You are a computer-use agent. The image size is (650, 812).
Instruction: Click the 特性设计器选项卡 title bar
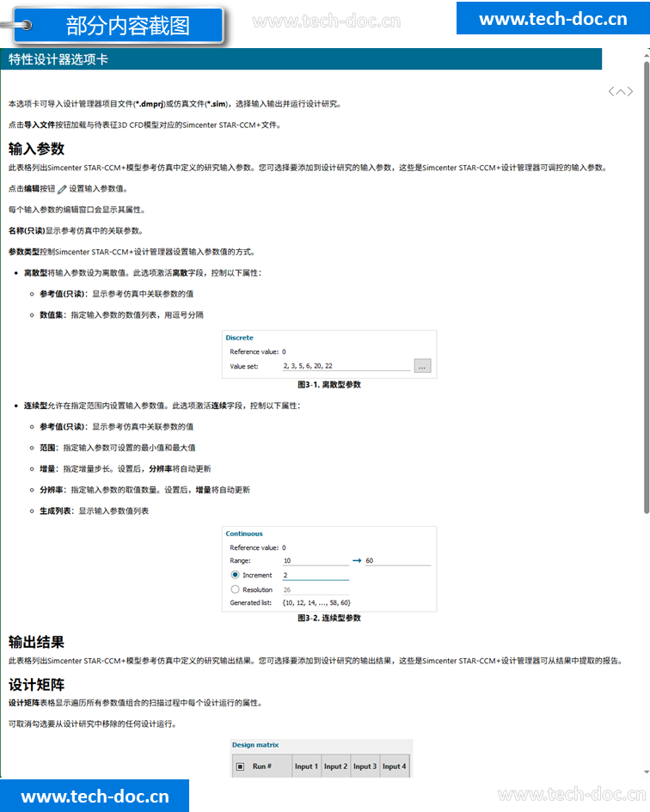click(301, 59)
